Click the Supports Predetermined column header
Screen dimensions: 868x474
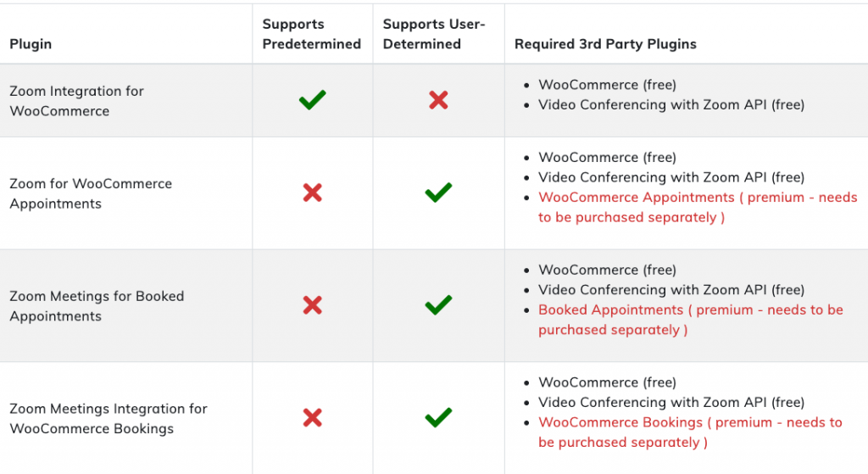click(312, 34)
